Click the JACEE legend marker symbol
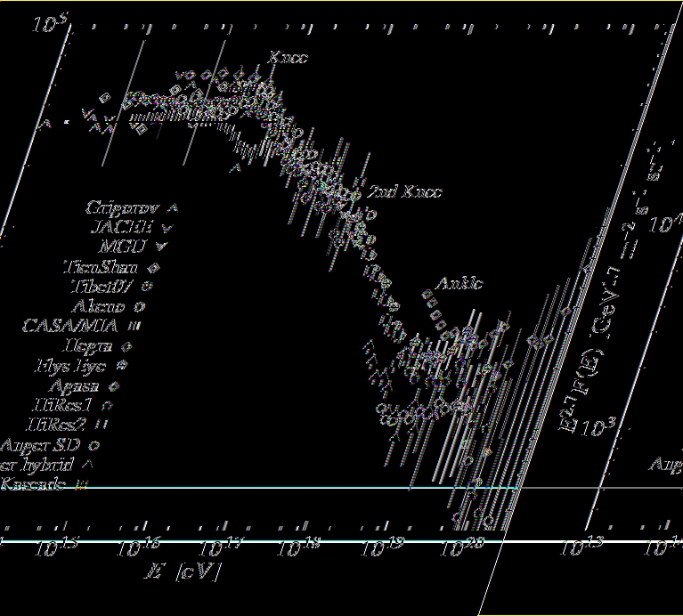This screenshot has width=683, height=616. click(x=167, y=227)
